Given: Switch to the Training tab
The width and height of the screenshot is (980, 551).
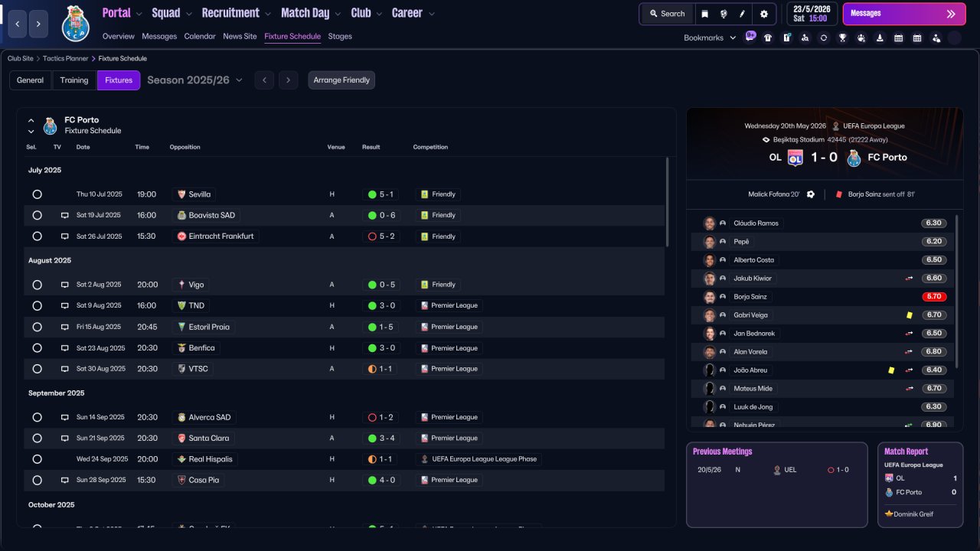Looking at the screenshot, I should (74, 80).
